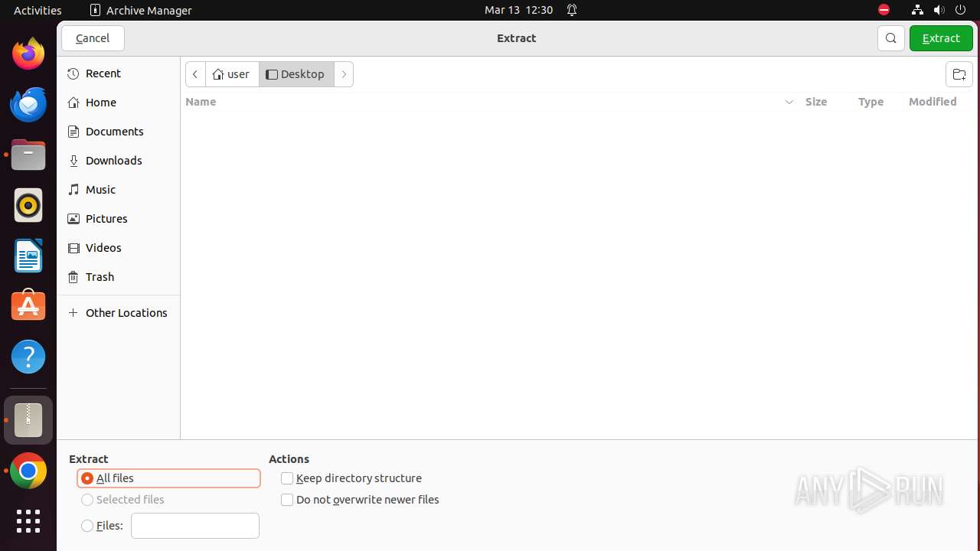Browse Other Locations in the sidebar
The height and width of the screenshot is (551, 980).
coord(119,313)
